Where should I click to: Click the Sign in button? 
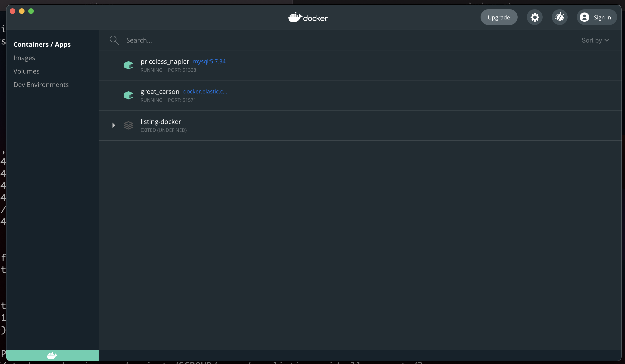coord(602,17)
